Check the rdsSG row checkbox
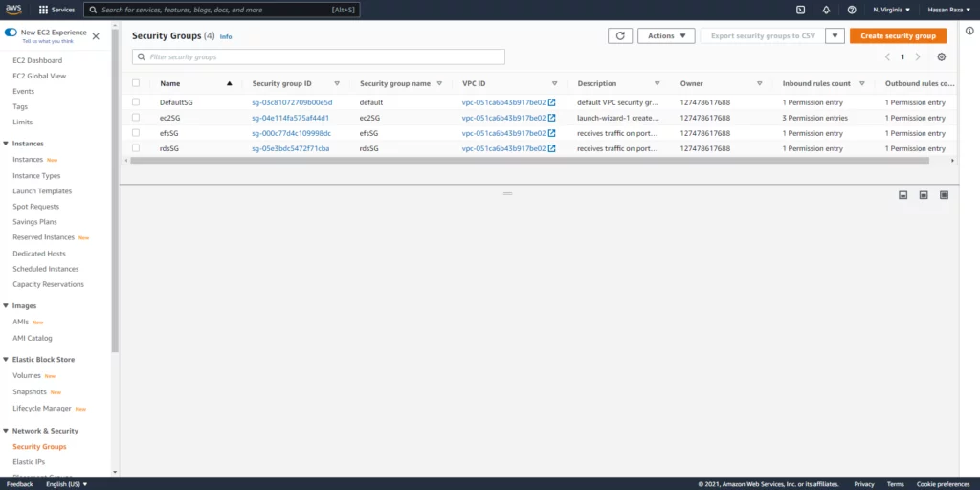Image resolution: width=980 pixels, height=490 pixels. click(136, 148)
